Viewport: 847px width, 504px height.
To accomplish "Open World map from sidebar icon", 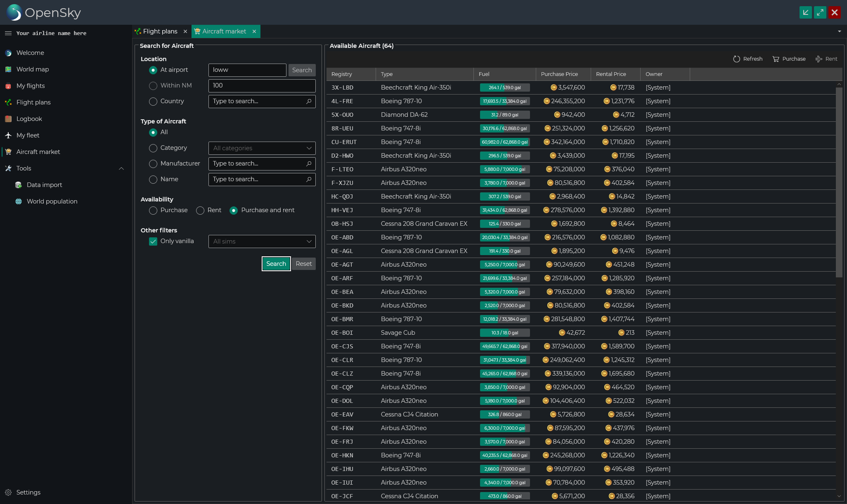I will pyautogui.click(x=8, y=69).
